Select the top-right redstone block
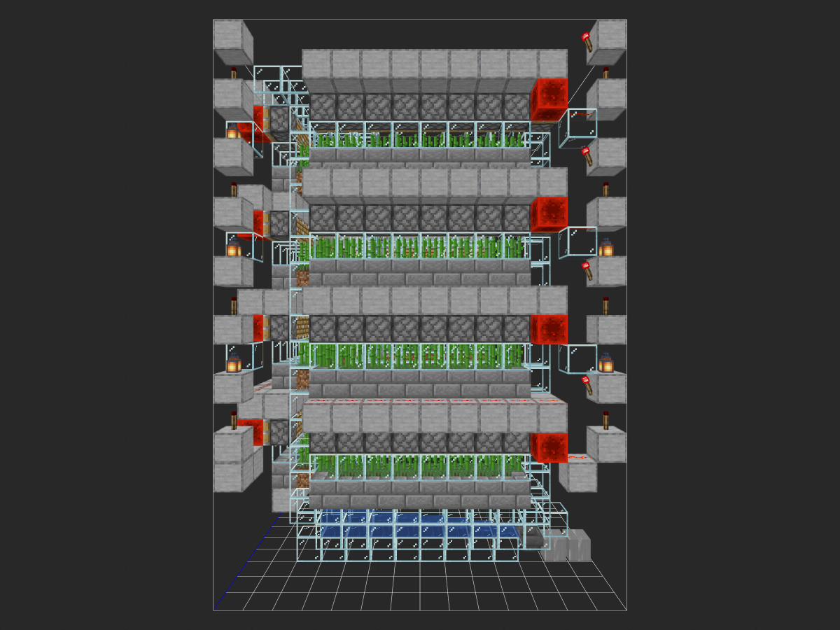This screenshot has height=630, width=840. tap(549, 99)
